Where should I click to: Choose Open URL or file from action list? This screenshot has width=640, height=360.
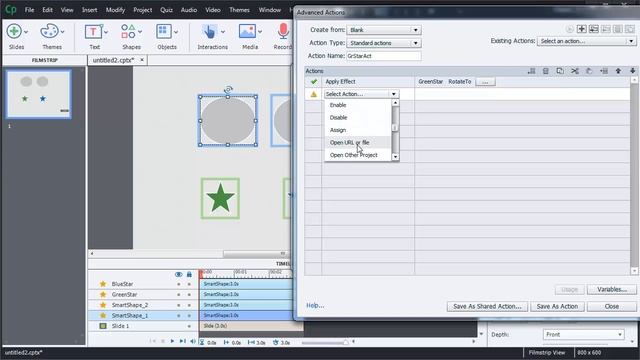click(358, 142)
